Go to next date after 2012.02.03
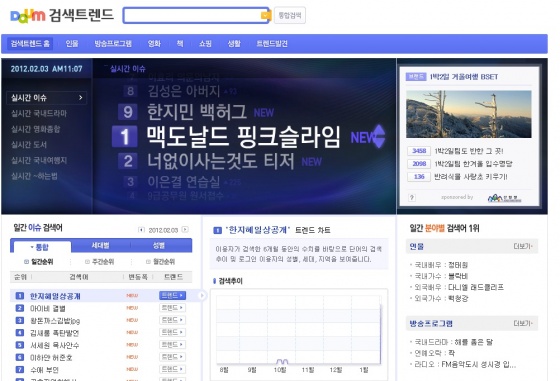 185,230
